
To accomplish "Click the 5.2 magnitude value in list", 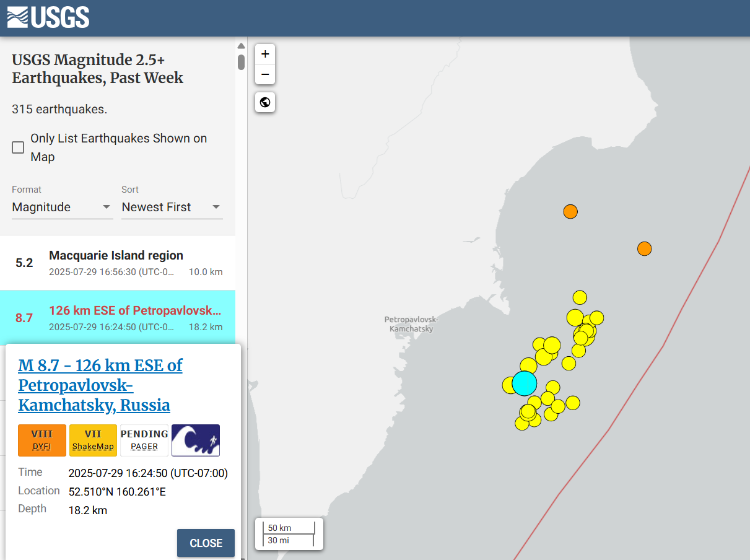I will coord(24,263).
